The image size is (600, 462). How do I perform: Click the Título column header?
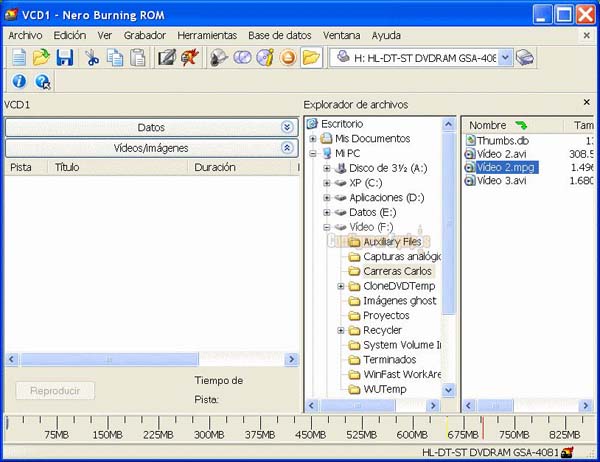pos(117,167)
